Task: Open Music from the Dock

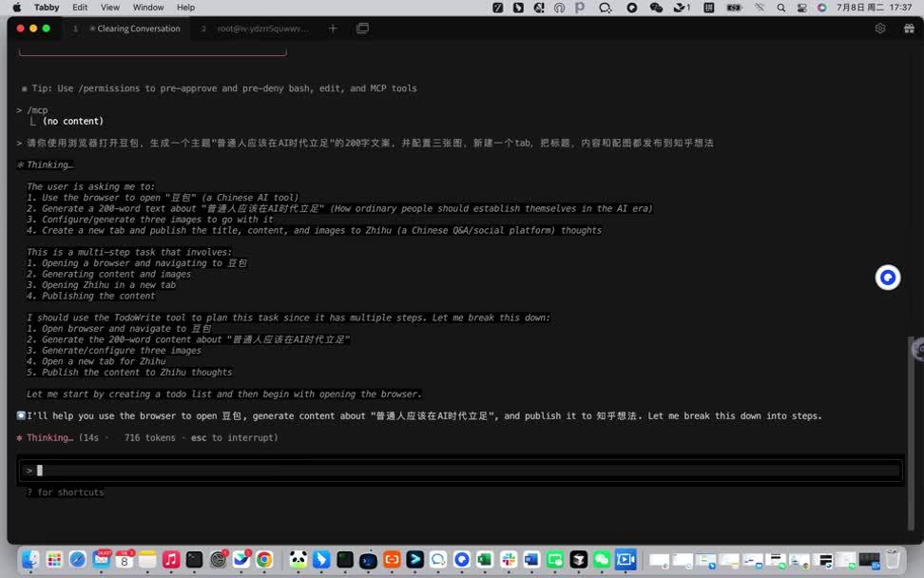Action: click(171, 559)
